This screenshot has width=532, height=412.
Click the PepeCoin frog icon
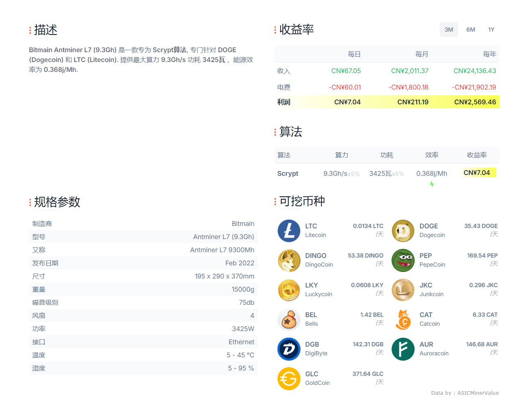403,260
